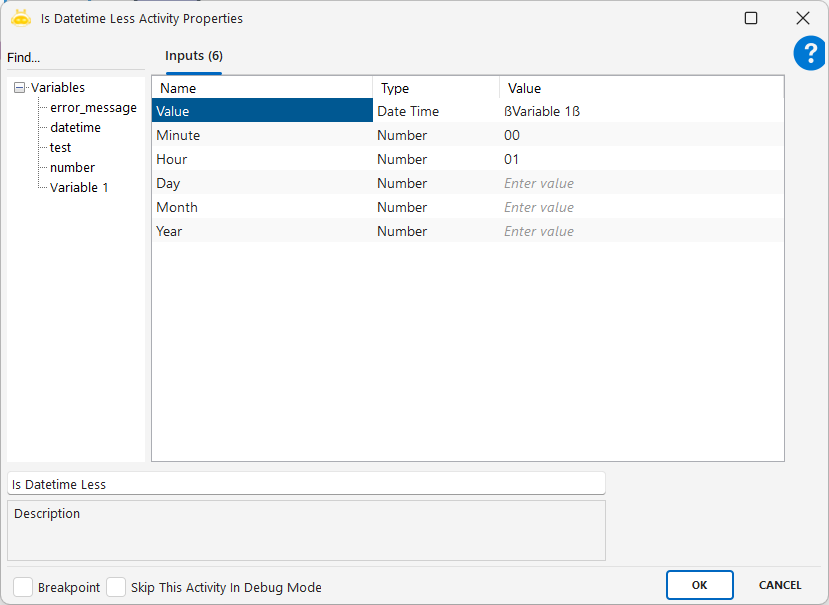Image resolution: width=829 pixels, height=605 pixels.
Task: Click the Year value field
Action: (x=640, y=232)
